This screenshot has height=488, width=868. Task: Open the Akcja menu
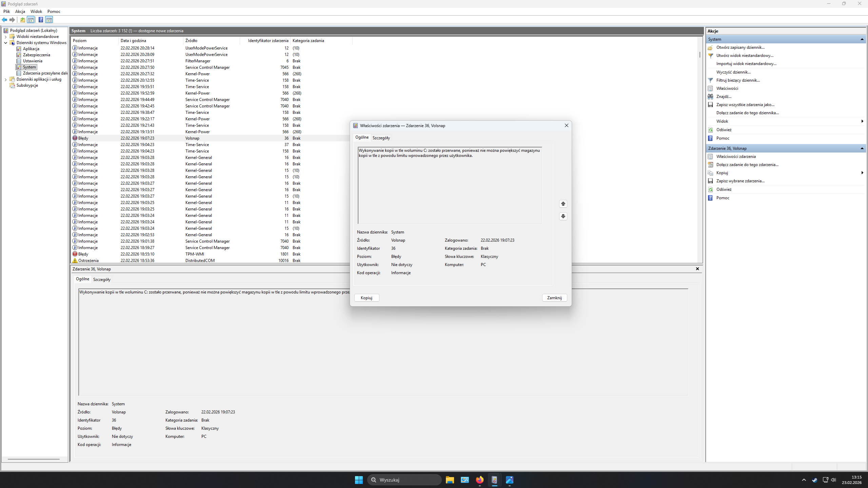click(20, 12)
